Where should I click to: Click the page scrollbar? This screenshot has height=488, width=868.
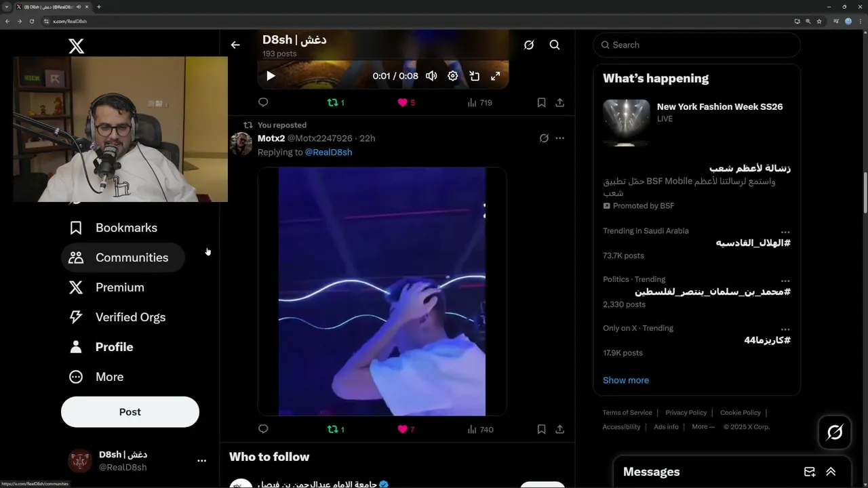click(x=865, y=193)
